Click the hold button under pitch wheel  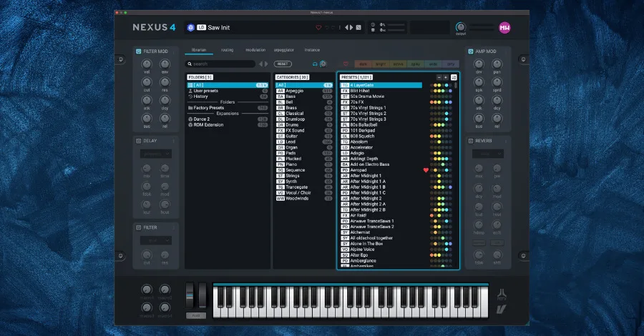[196, 315]
